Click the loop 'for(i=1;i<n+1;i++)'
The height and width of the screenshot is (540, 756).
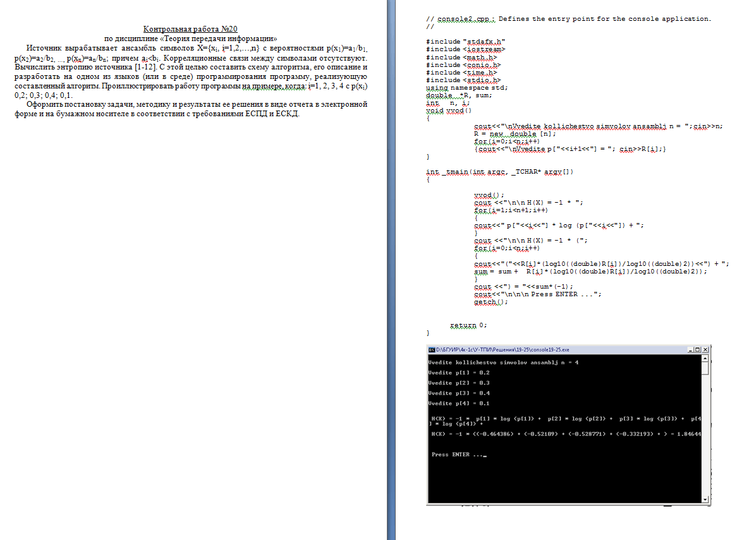click(511, 210)
